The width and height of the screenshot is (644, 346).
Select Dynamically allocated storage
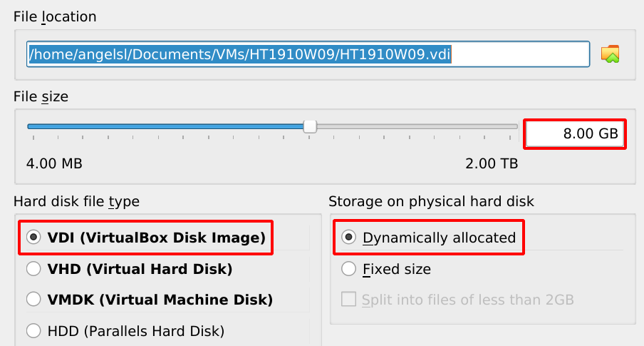click(349, 238)
